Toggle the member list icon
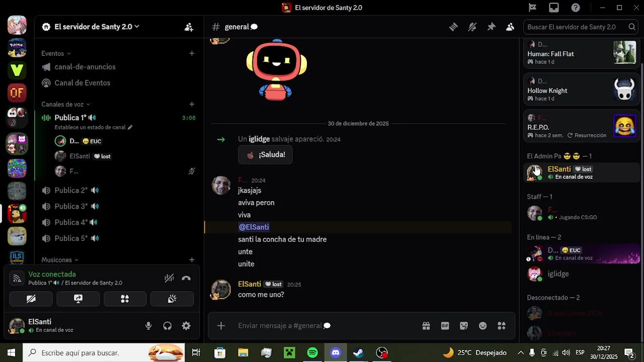This screenshot has width=644, height=362. pos(510,27)
